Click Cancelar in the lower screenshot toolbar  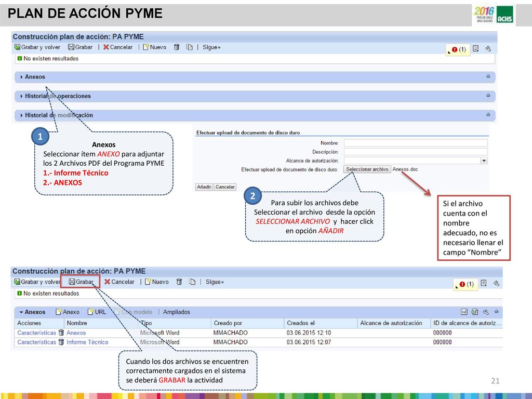pyautogui.click(x=119, y=282)
